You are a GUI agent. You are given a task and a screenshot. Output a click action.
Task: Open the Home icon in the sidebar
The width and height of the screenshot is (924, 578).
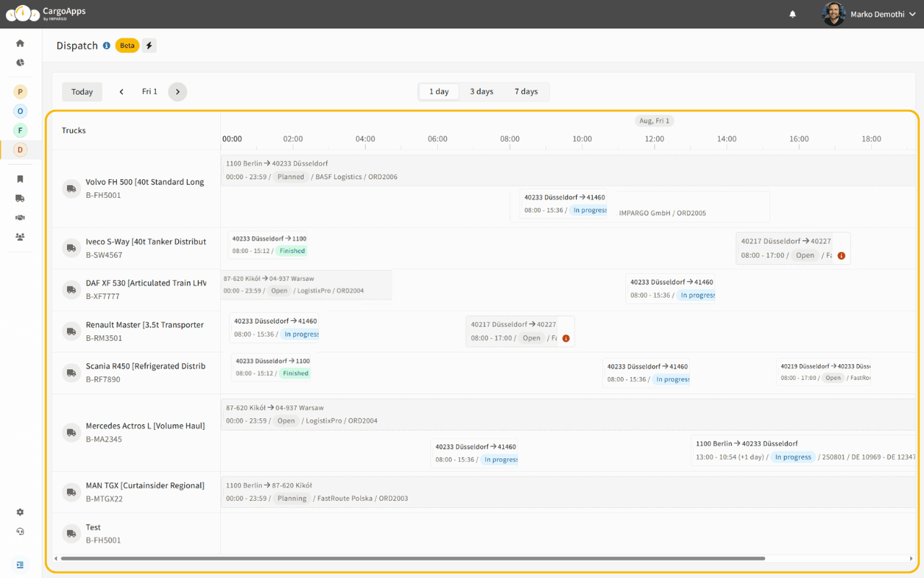pyautogui.click(x=20, y=42)
